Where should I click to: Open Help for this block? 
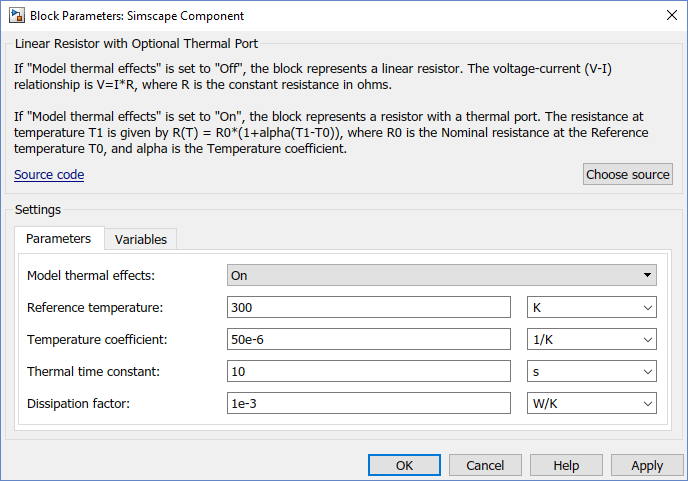pos(566,465)
